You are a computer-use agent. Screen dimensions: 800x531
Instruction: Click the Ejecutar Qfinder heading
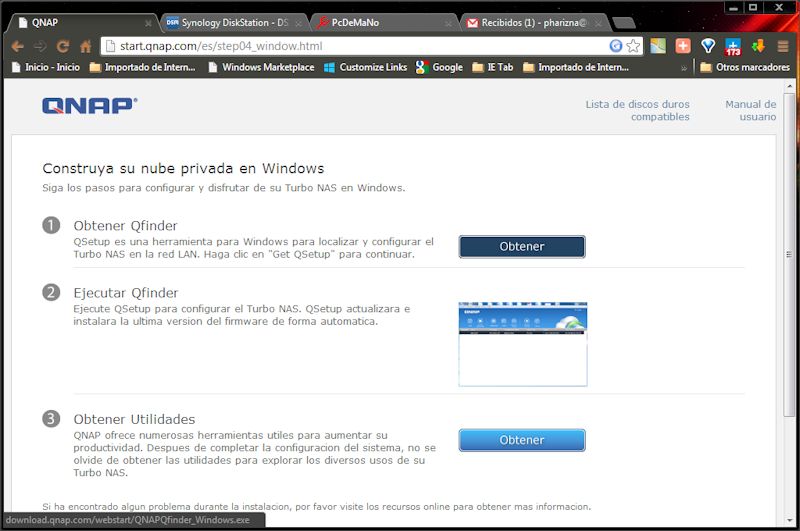pyautogui.click(x=126, y=293)
